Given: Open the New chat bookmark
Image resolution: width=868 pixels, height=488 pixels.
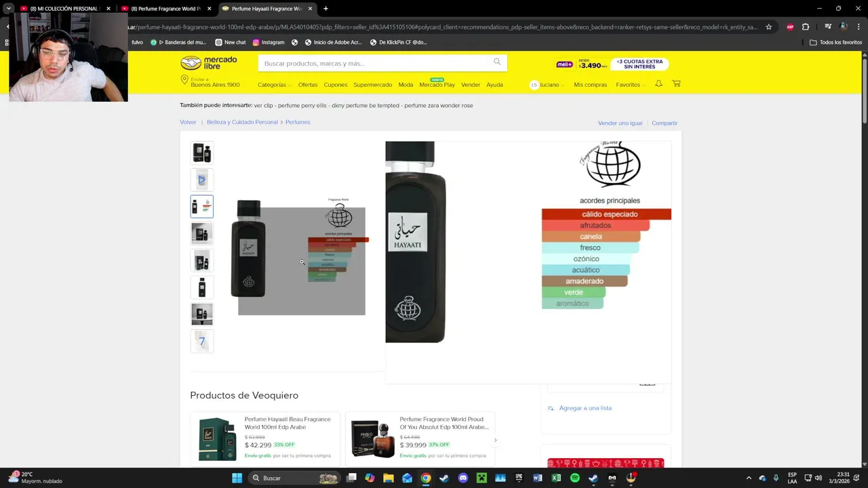Looking at the screenshot, I should coord(231,42).
